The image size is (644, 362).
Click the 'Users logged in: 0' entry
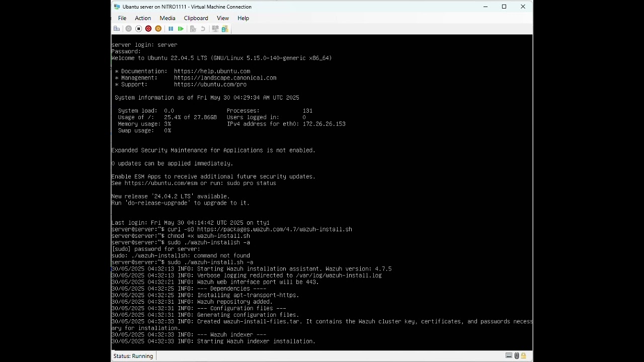tap(266, 117)
